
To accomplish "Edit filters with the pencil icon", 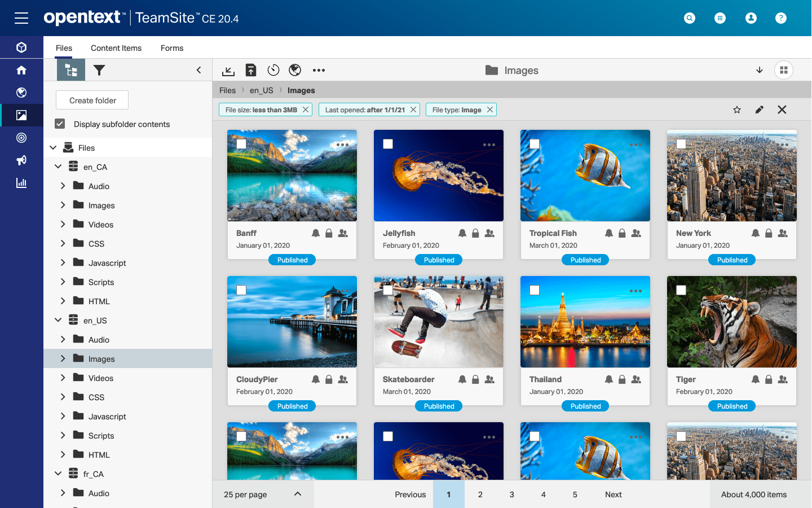I will tap(760, 110).
